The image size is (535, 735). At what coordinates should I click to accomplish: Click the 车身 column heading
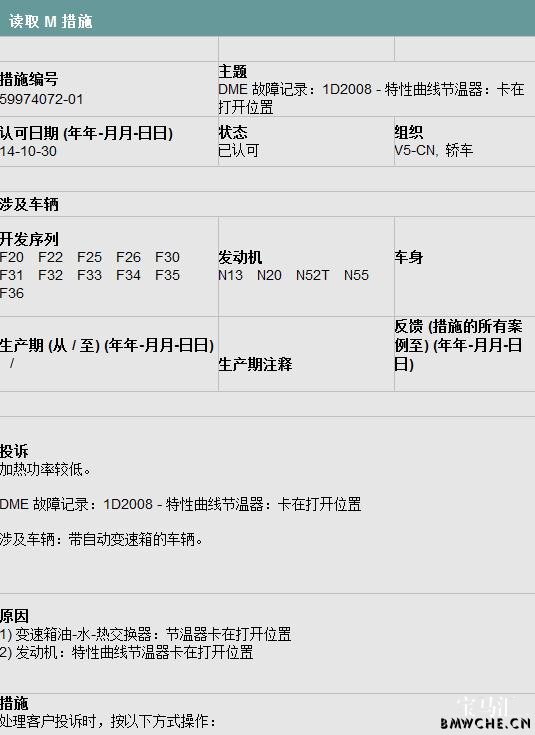[408, 257]
